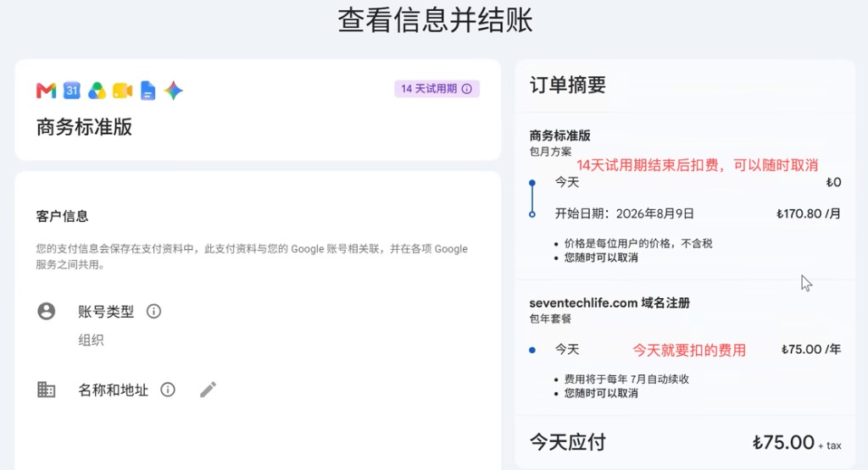Click the Google Meet icon
Image resolution: width=868 pixels, height=470 pixels.
[122, 90]
